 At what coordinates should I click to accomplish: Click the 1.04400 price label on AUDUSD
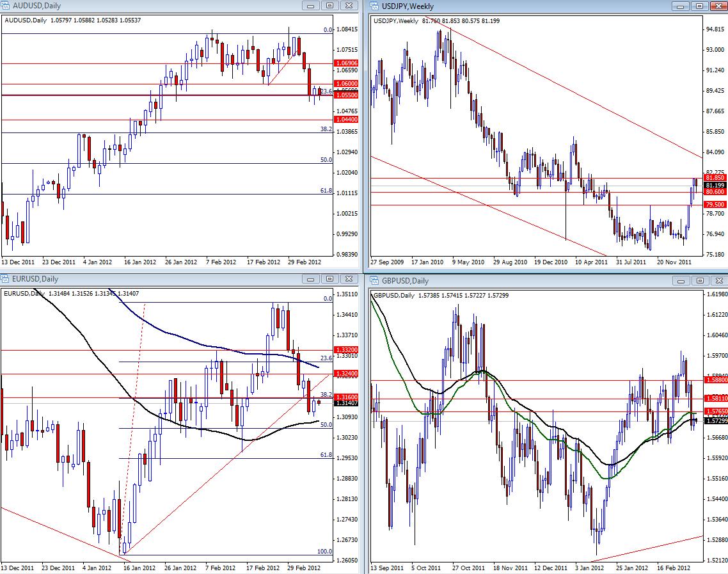click(x=346, y=120)
